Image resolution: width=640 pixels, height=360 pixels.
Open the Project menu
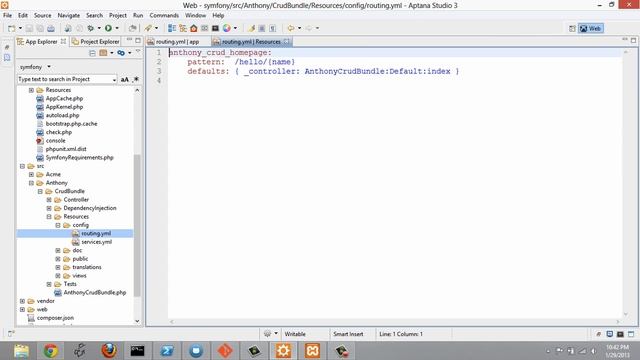pos(118,15)
